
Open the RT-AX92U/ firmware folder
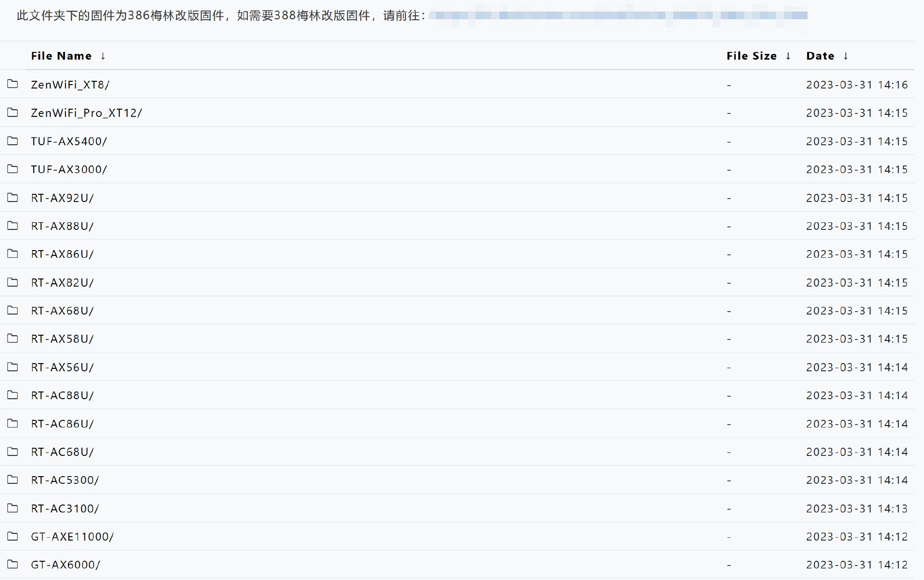(x=63, y=198)
